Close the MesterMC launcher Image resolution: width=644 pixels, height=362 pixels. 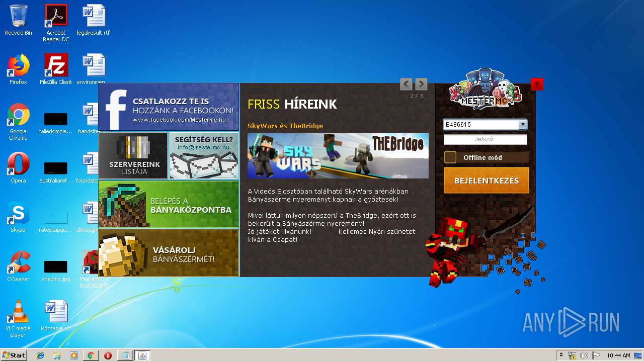pyautogui.click(x=537, y=84)
